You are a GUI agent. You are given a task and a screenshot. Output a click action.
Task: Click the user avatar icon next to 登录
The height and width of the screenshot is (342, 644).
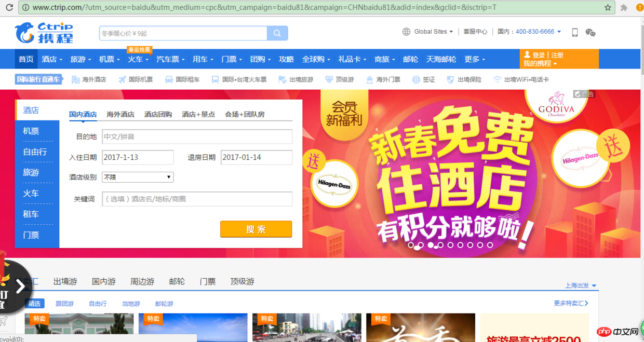pyautogui.click(x=527, y=54)
